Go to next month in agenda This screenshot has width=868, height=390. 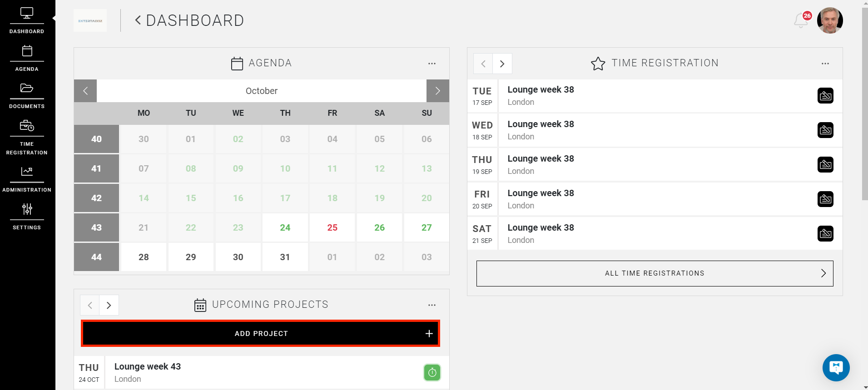pyautogui.click(x=437, y=91)
